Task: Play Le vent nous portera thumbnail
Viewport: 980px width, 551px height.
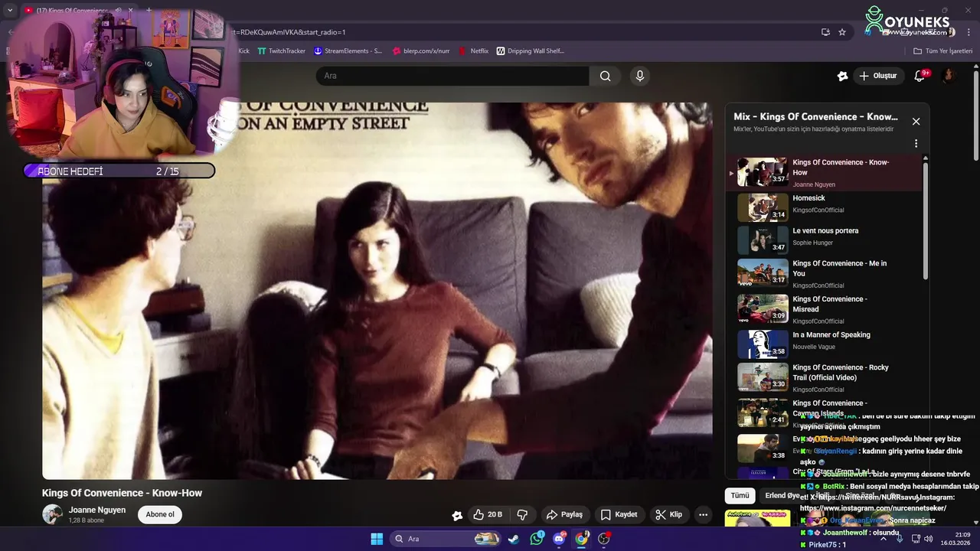Action: click(x=763, y=240)
